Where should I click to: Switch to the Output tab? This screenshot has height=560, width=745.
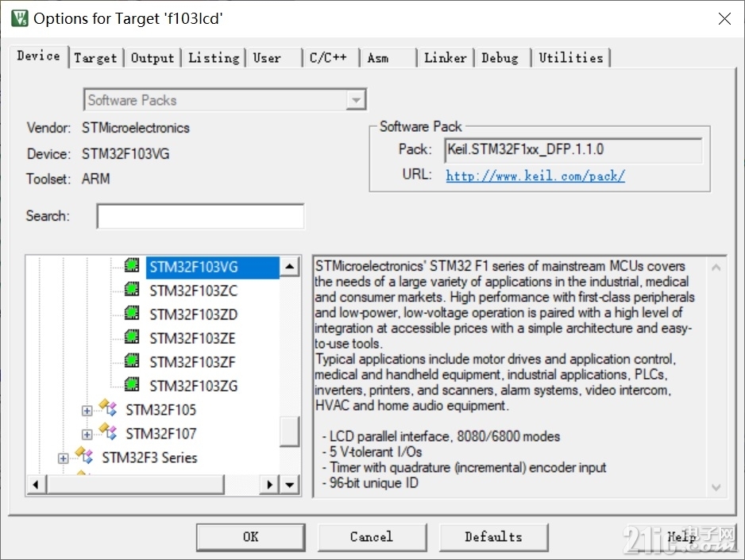pyautogui.click(x=152, y=58)
